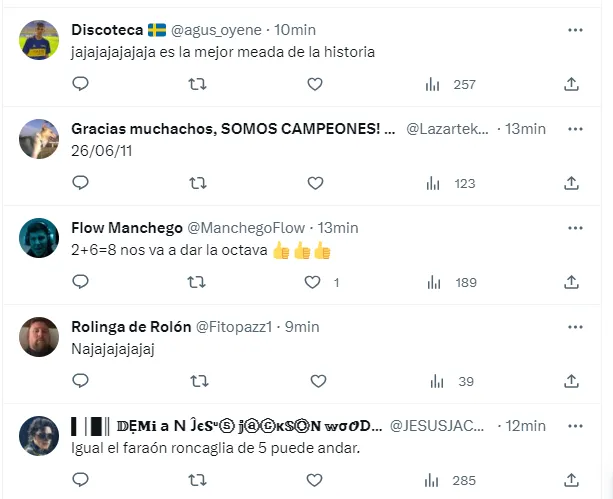613x499 pixels.
Task: Reply to the faraón roncaglia tweet
Action: pyautogui.click(x=81, y=480)
